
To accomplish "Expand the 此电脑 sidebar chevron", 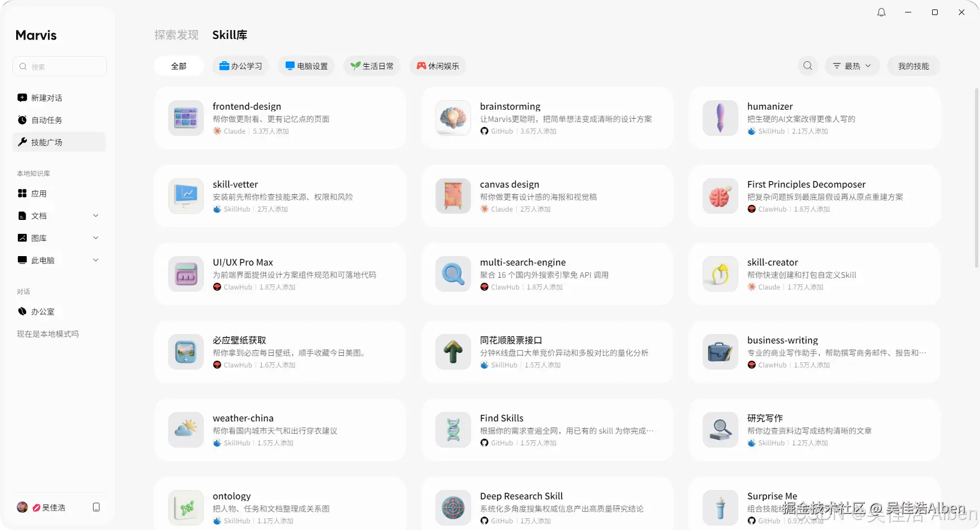I will coord(96,260).
